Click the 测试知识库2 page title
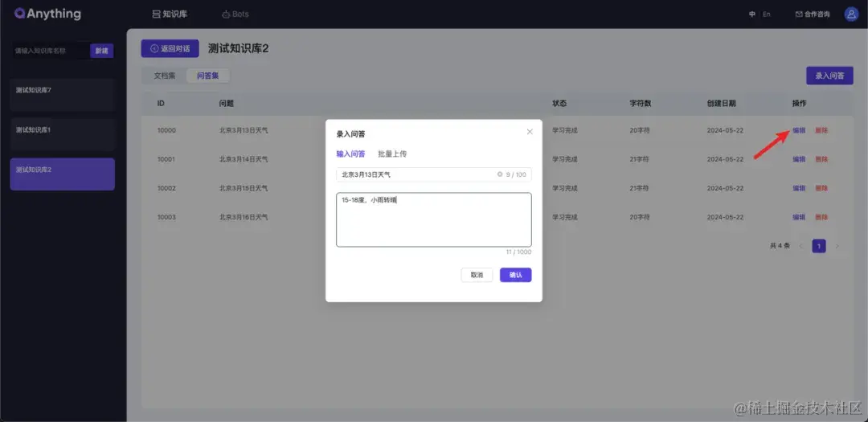Image resolution: width=868 pixels, height=422 pixels. pos(238,49)
